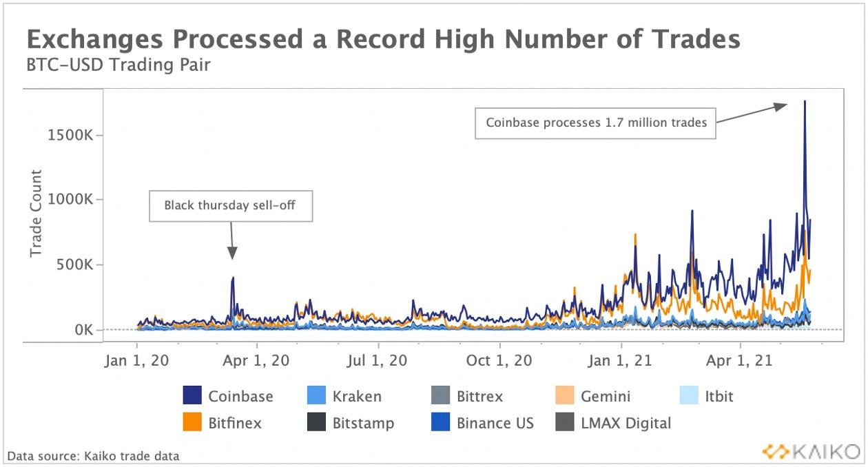Click the March 2020 Coinbase spike peak

pos(234,278)
